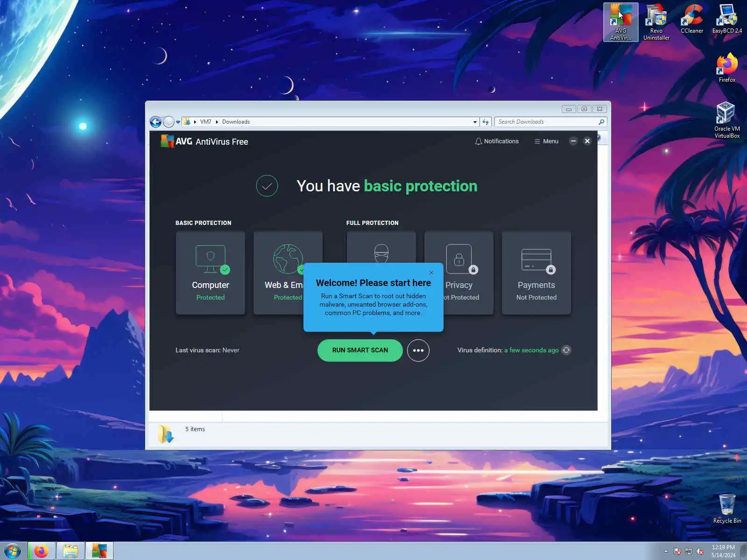The width and height of the screenshot is (747, 560).
Task: Select EasyBCD 2.4 desktop shortcut
Action: 727,19
